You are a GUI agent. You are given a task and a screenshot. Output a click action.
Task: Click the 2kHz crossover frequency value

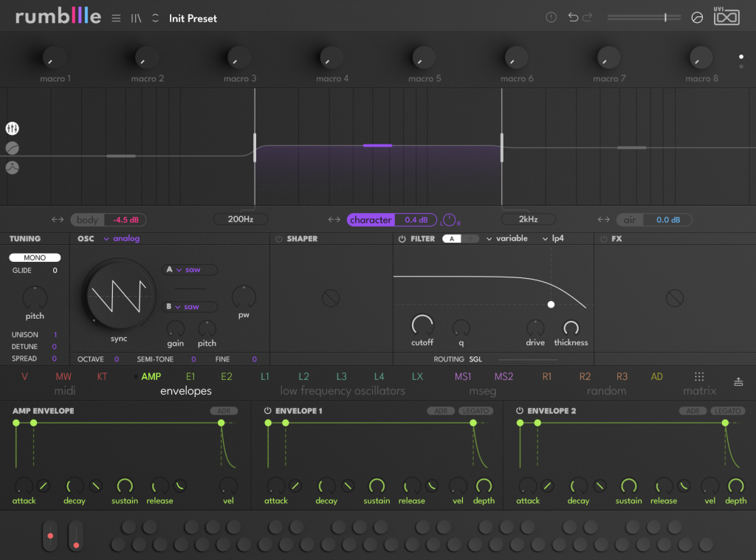point(528,219)
